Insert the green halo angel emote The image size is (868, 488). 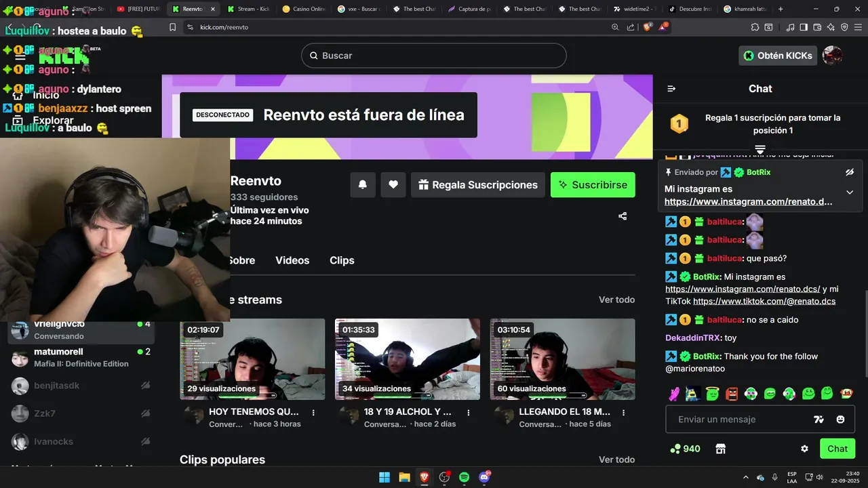tap(712, 393)
